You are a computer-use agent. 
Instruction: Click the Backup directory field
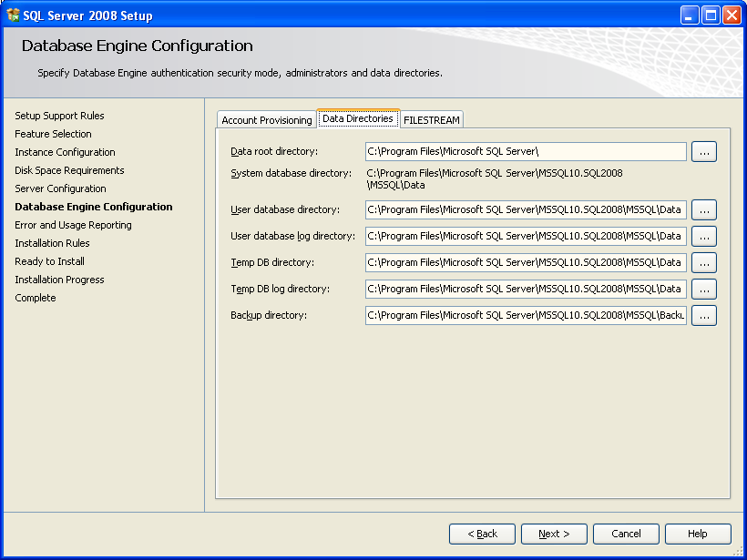[526, 316]
